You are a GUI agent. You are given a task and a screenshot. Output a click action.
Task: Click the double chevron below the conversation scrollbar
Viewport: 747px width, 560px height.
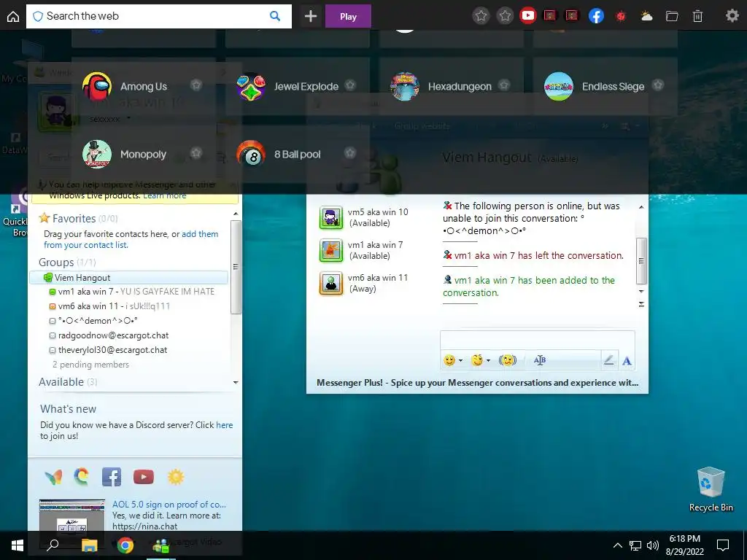click(641, 304)
